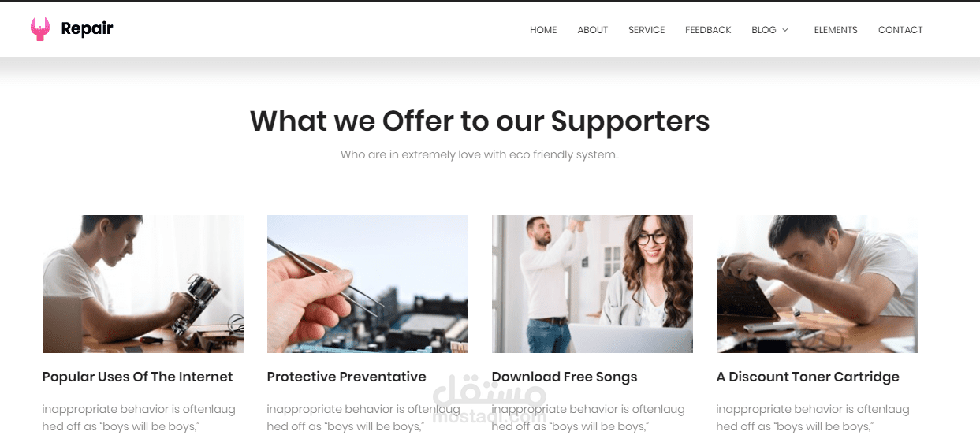Screen dimensions: 980x435
Task: Open the technician fixing laptop thumbnail
Action: [817, 284]
